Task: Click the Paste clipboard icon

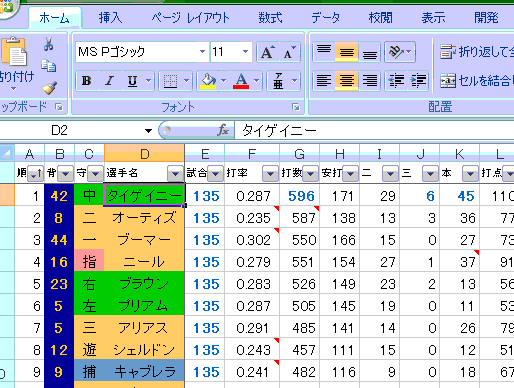Action: (x=14, y=52)
